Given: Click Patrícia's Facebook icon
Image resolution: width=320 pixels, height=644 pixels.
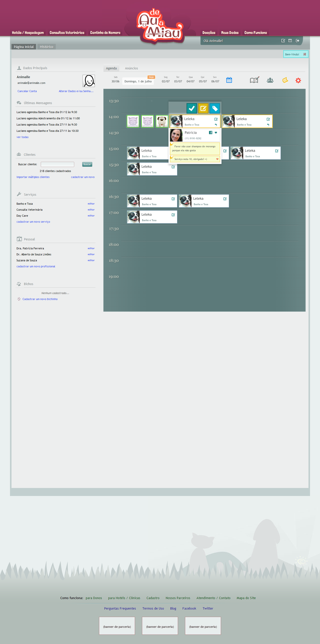Looking at the screenshot, I should pos(210,133).
